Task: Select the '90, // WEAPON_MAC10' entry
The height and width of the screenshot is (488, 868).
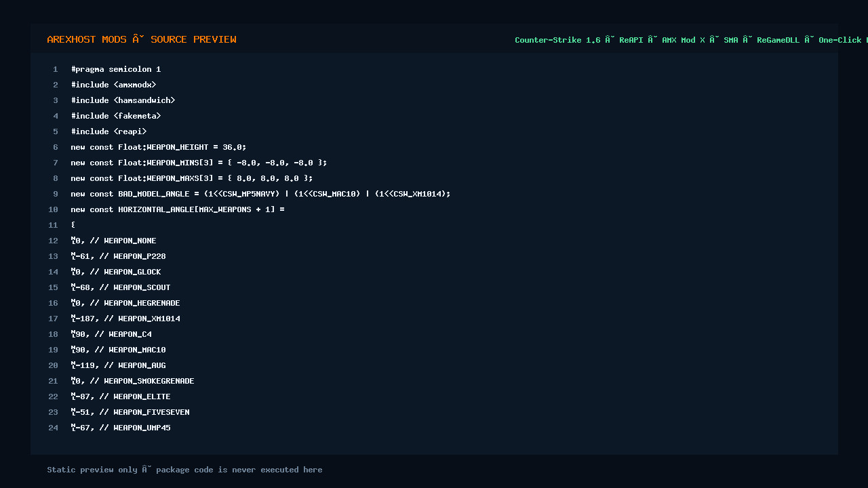Action: point(119,350)
